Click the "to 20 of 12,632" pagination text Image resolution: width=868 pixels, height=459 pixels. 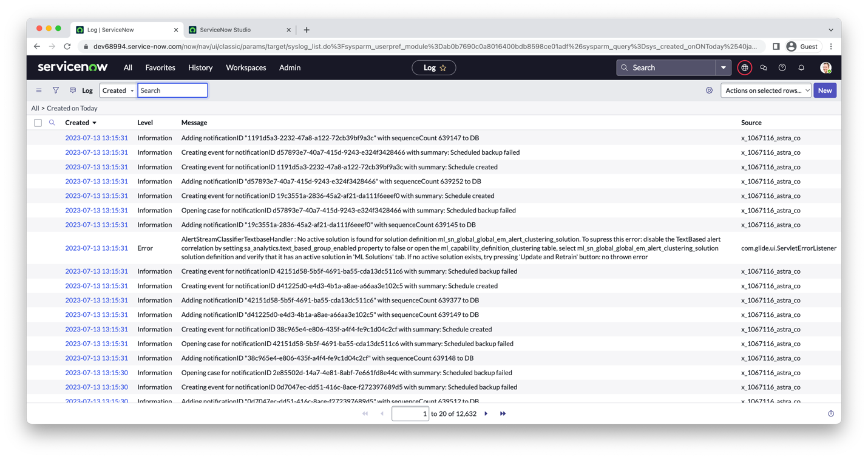coord(453,413)
